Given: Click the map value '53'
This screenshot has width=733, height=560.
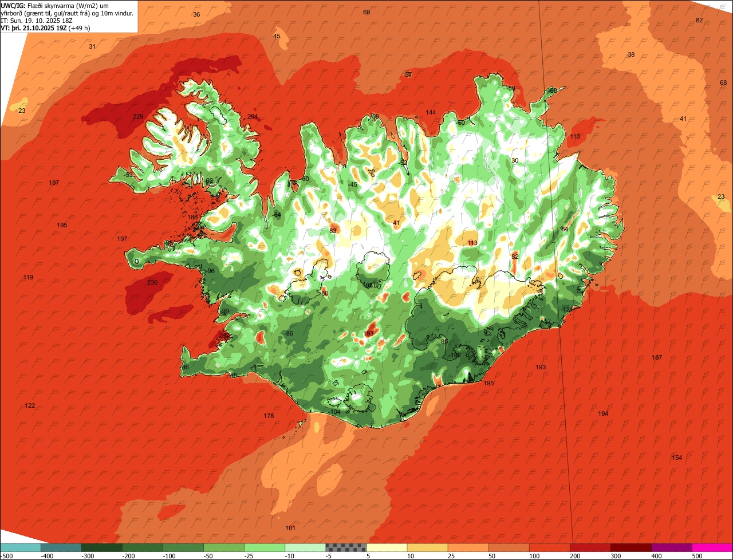Looking at the screenshot, I should (x=129, y=175).
